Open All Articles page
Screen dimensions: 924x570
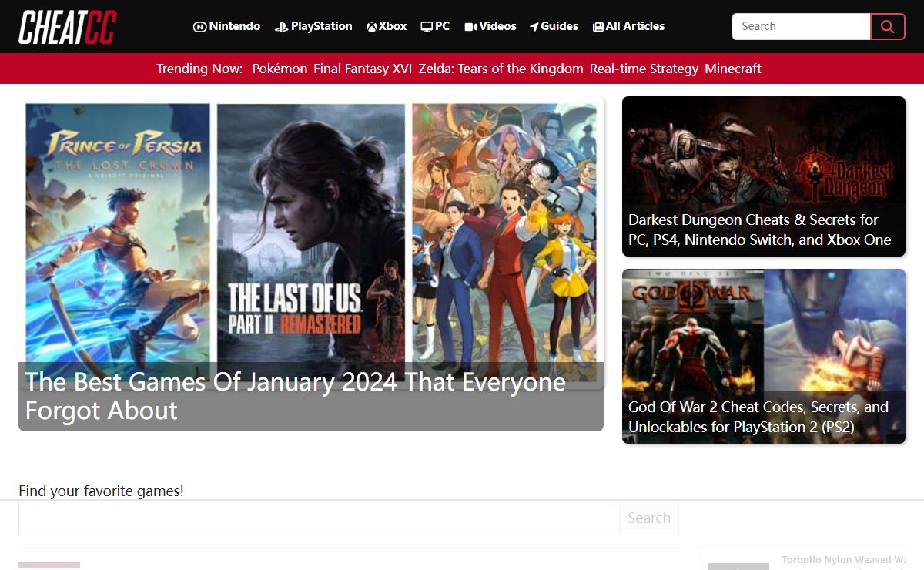[628, 26]
